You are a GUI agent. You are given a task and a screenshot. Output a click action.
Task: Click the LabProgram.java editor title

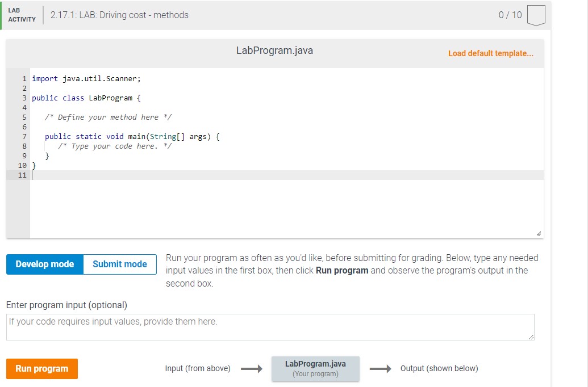click(x=274, y=51)
